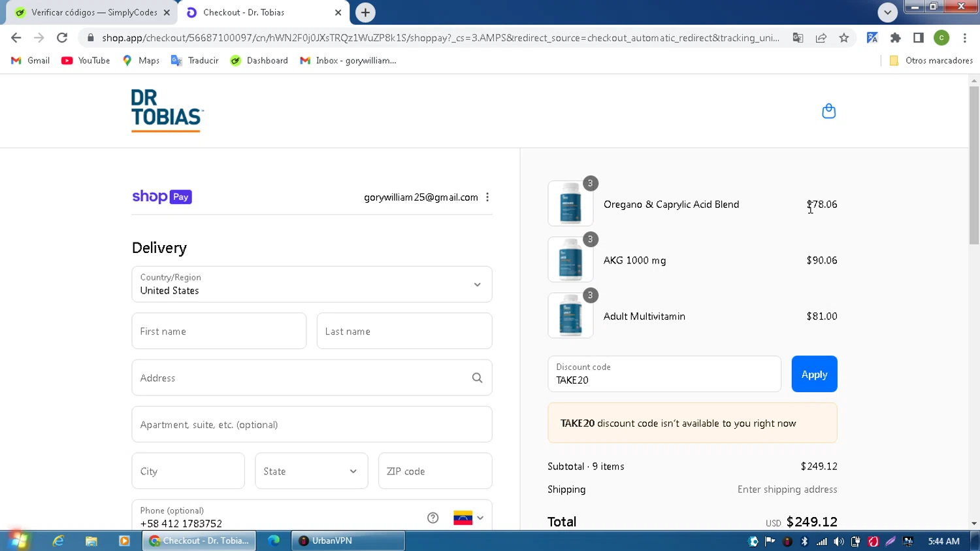This screenshot has height=551, width=980.
Task: Open the shopping bag cart icon
Action: click(x=828, y=111)
